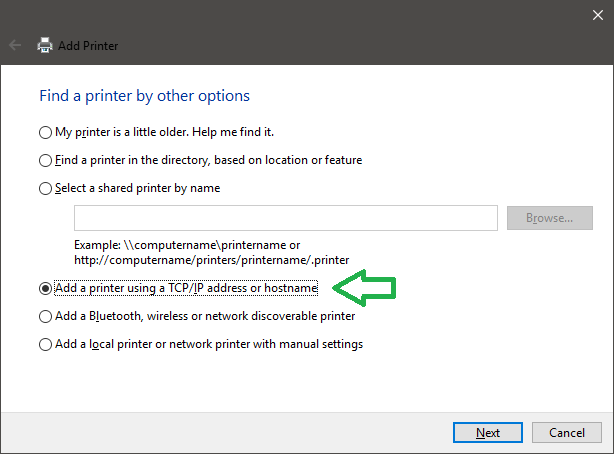614x454 pixels.
Task: Click the TCP/IP address or hostname radio circle
Action: [44, 288]
